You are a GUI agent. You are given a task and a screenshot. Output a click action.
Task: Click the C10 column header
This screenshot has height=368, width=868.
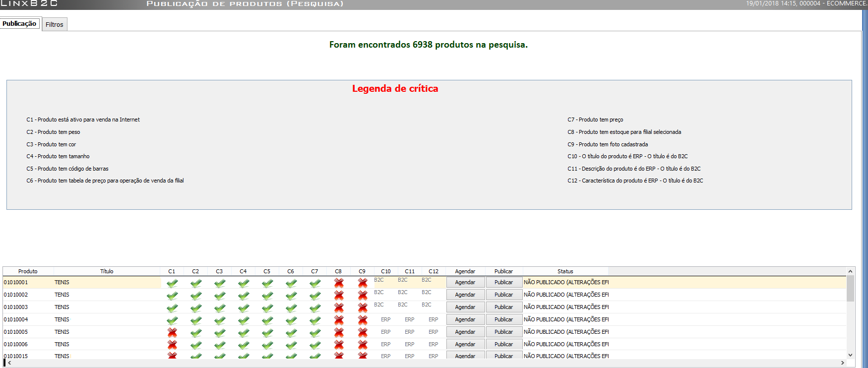386,271
